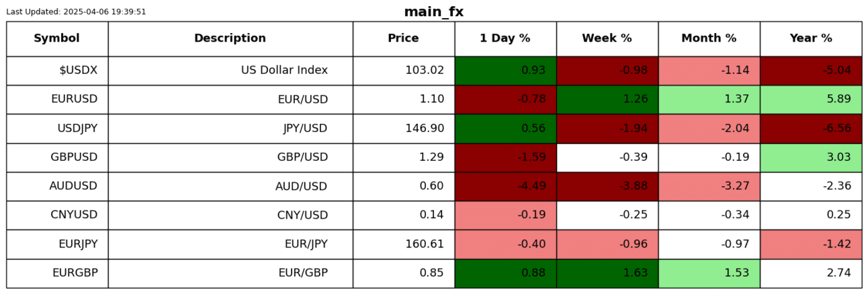868x294 pixels.
Task: Select the dark red -4.49 cell
Action: tap(505, 186)
